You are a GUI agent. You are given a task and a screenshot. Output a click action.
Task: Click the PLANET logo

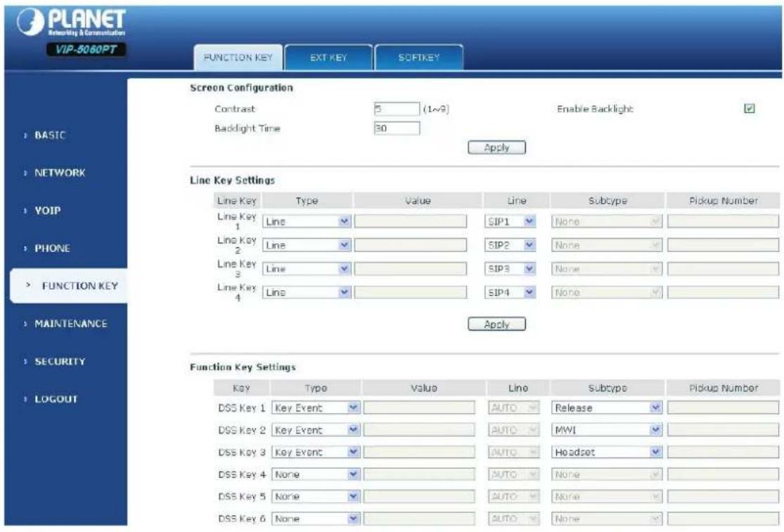71,22
